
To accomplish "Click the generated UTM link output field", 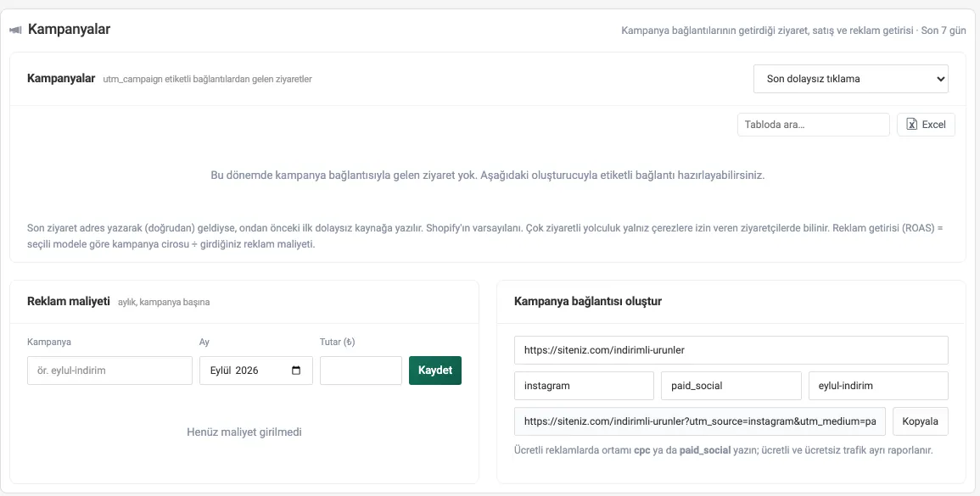I will (x=700, y=421).
